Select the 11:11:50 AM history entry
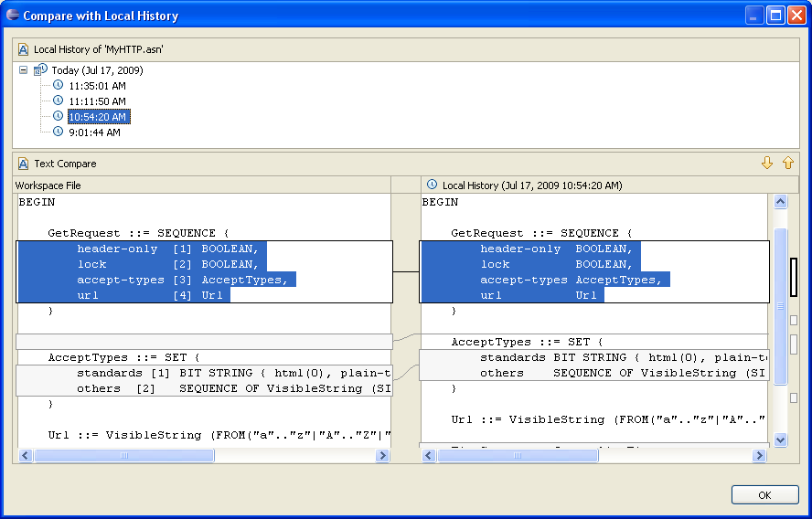Screen dimensions: 812x519 [x=97, y=101]
